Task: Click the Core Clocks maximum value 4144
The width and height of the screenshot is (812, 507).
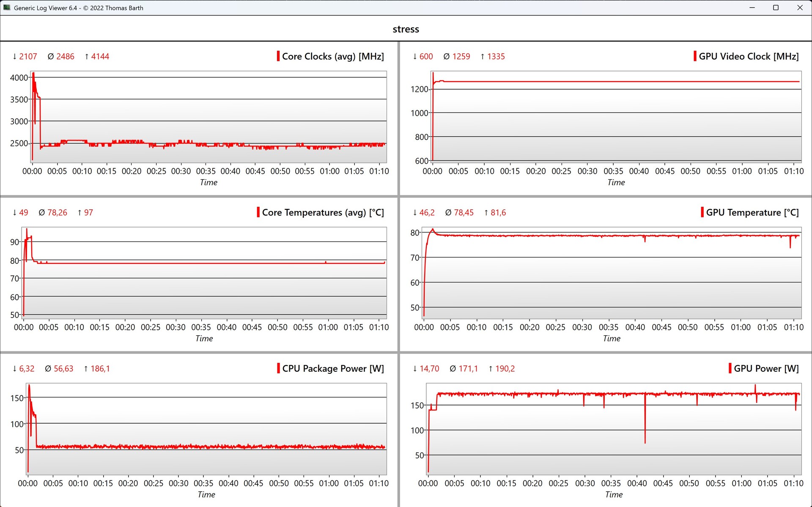Action: click(x=100, y=57)
